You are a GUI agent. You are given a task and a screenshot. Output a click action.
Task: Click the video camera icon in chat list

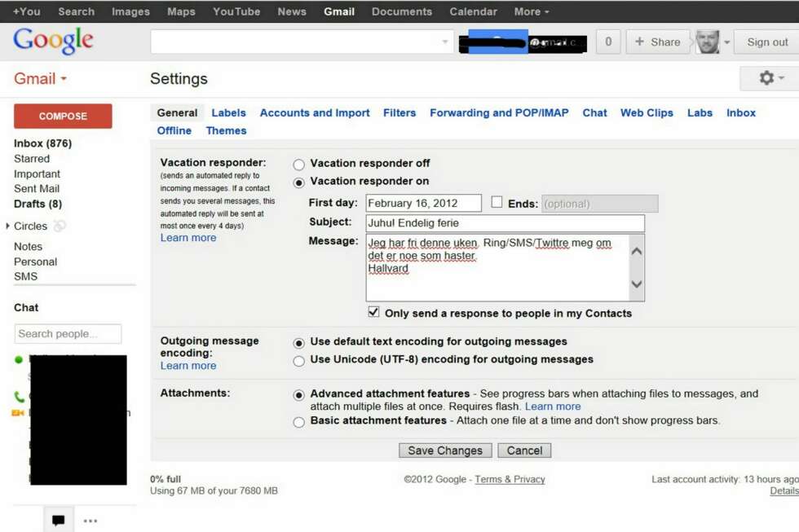18,413
